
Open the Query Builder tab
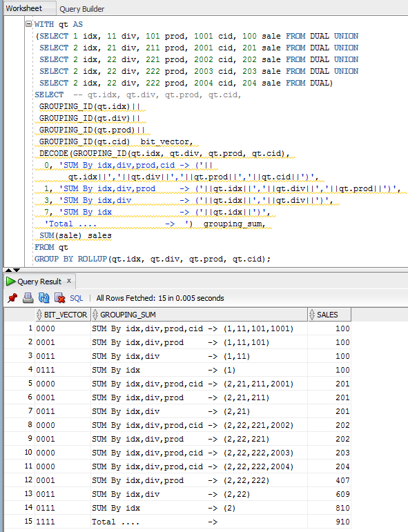tap(81, 9)
